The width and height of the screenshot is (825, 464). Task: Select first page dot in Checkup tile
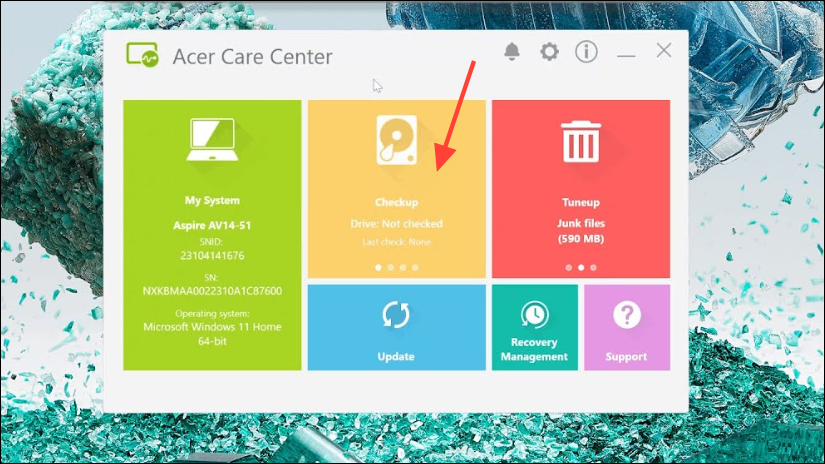[378, 267]
